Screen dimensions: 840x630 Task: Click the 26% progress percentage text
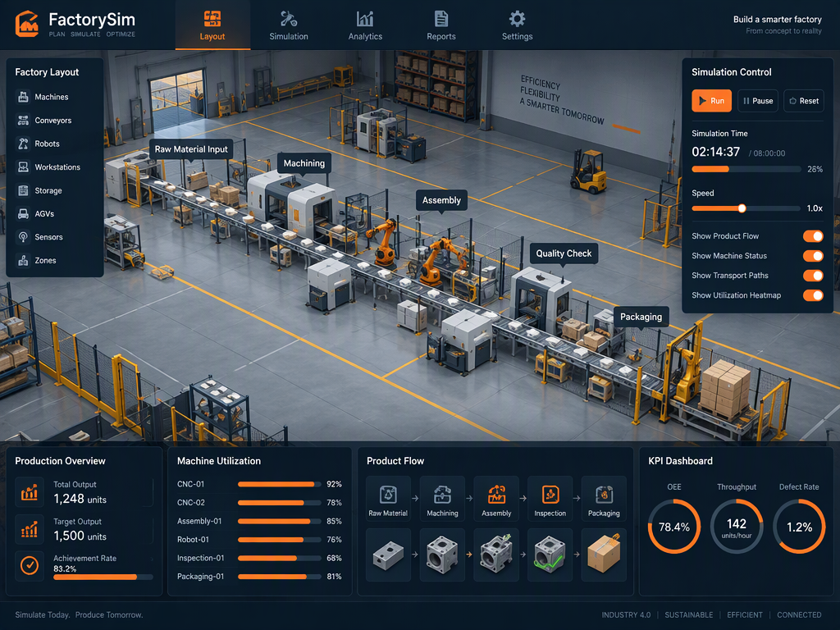[x=815, y=169]
